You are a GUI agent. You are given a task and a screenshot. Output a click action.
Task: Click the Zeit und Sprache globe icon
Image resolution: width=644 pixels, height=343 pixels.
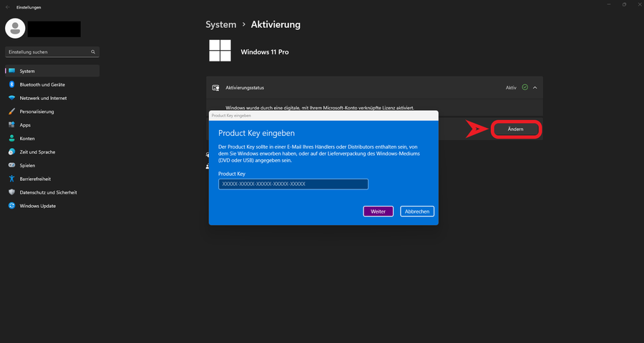(12, 151)
